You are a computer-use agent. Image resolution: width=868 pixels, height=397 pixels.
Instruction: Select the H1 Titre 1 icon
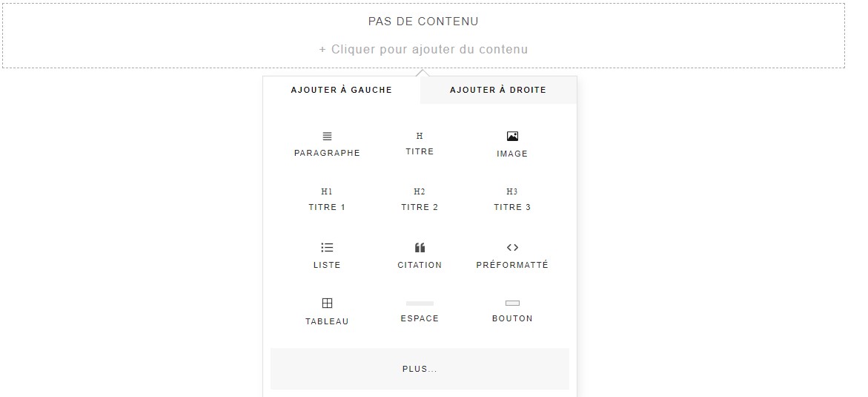pyautogui.click(x=327, y=191)
